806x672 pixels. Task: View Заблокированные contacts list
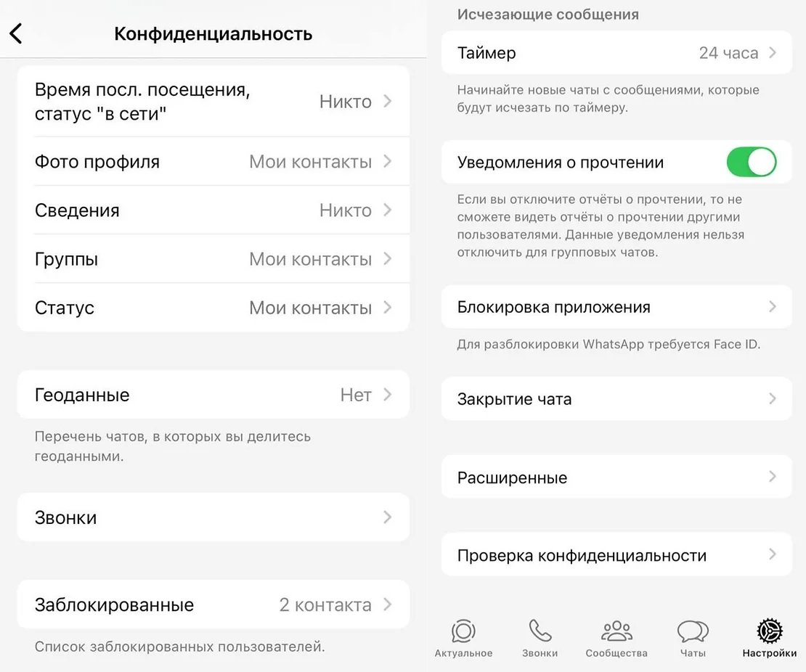[x=213, y=605]
